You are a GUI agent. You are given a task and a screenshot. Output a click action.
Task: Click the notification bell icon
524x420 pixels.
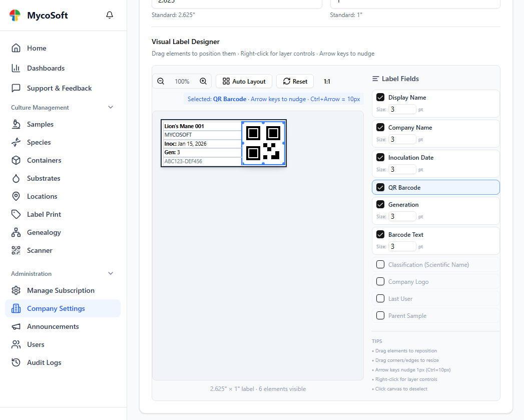pyautogui.click(x=110, y=16)
